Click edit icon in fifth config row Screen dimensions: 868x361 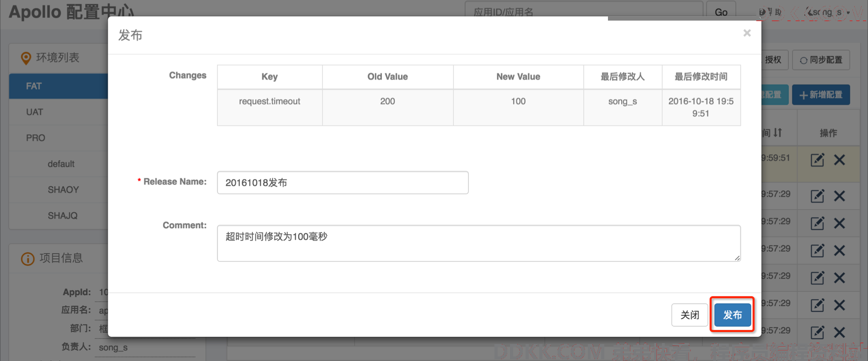coord(817,278)
